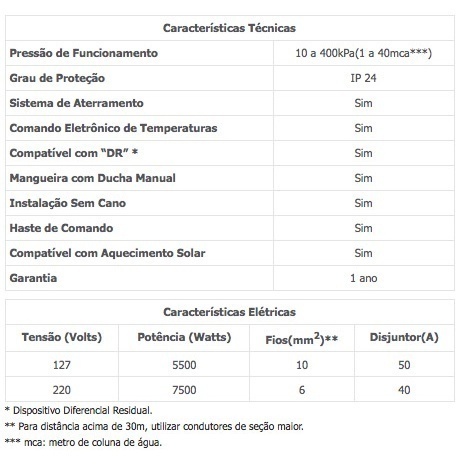
Task: Select the Grau de Proteção label
Action: pyautogui.click(x=57, y=78)
